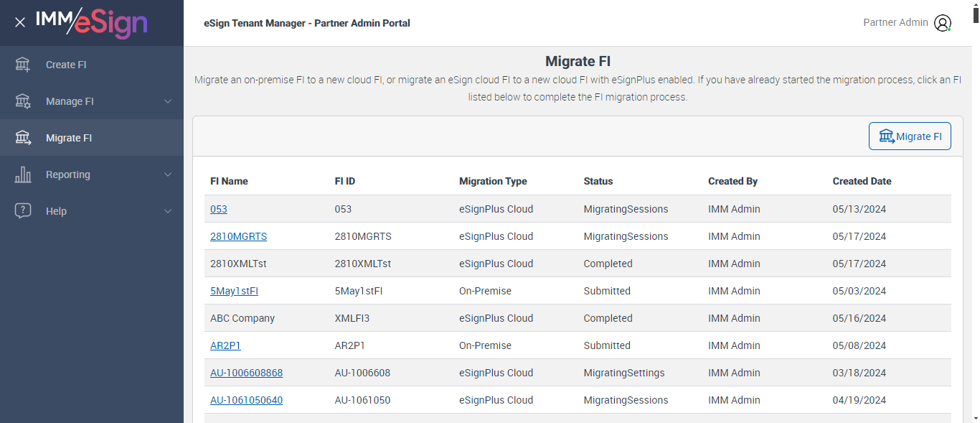Expand the Manage FI submenu chevron
The height and width of the screenshot is (423, 980).
click(168, 101)
